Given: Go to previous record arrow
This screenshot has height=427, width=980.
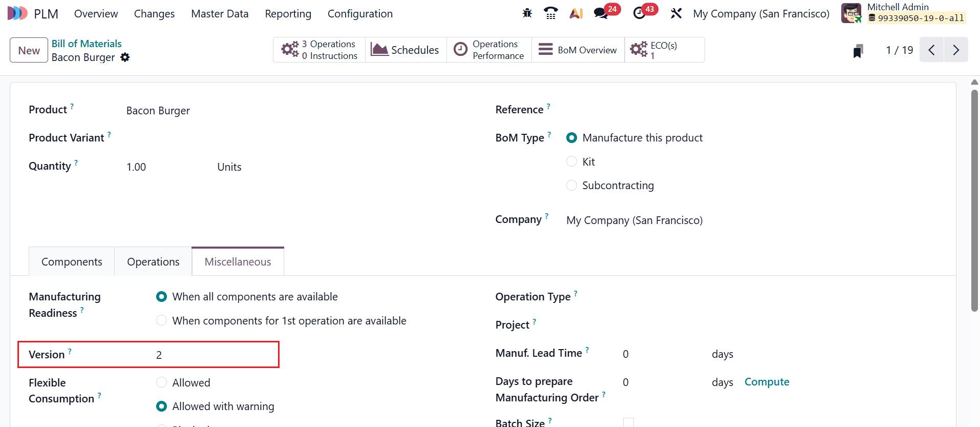Looking at the screenshot, I should [x=931, y=50].
